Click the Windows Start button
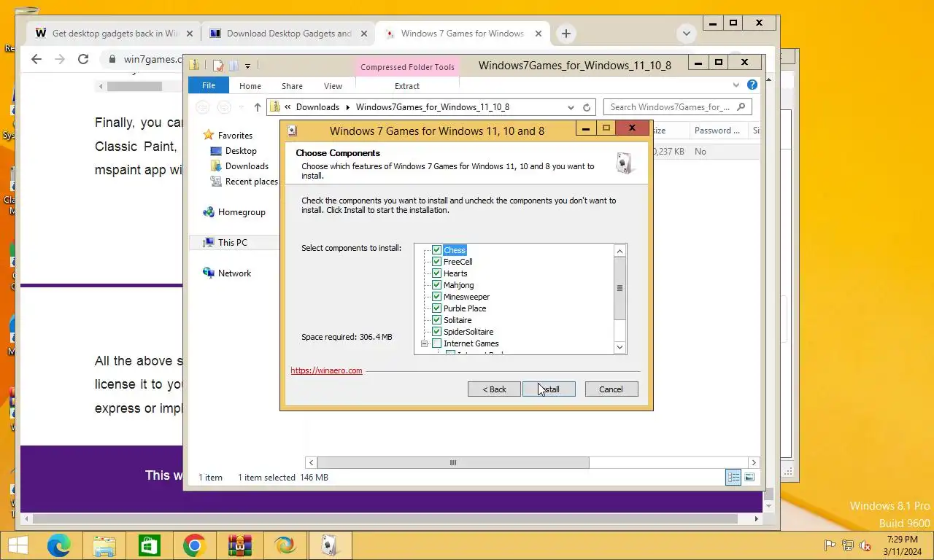This screenshot has height=560, width=934. (x=18, y=545)
